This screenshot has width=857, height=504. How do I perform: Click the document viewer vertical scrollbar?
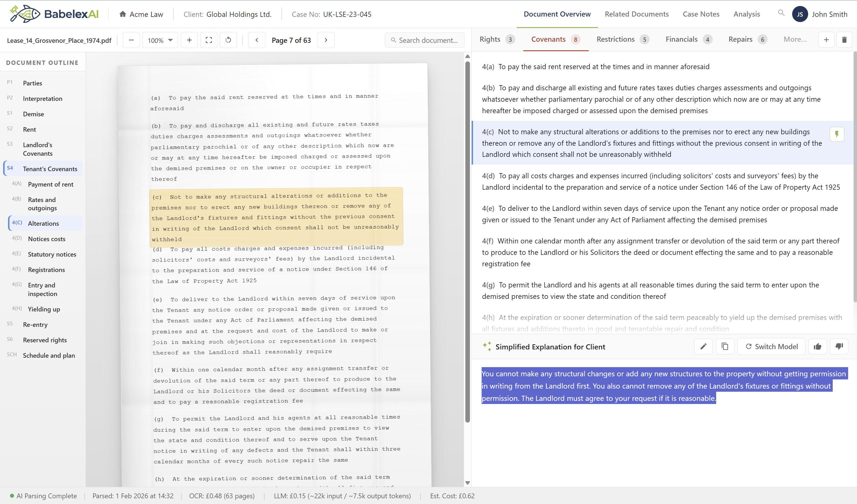tap(467, 241)
